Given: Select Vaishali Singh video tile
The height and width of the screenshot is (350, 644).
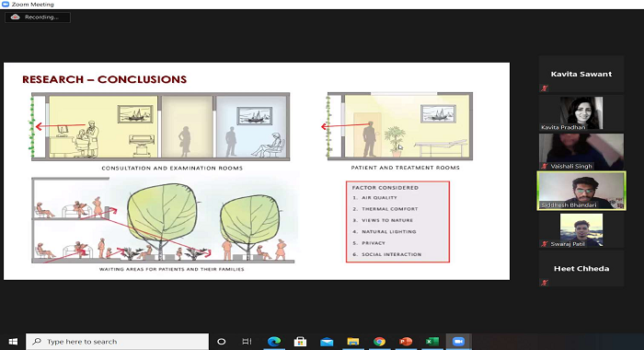Looking at the screenshot, I should coord(581,151).
